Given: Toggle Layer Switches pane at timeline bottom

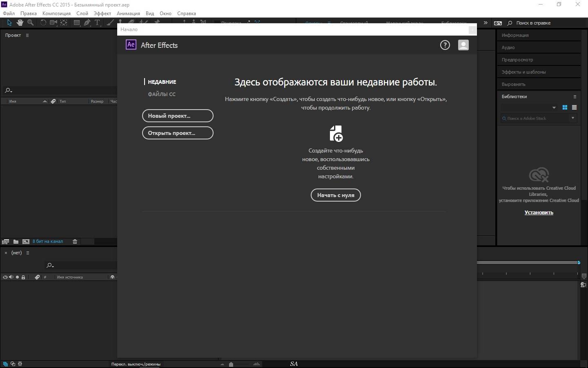Looking at the screenshot, I should coord(5,364).
